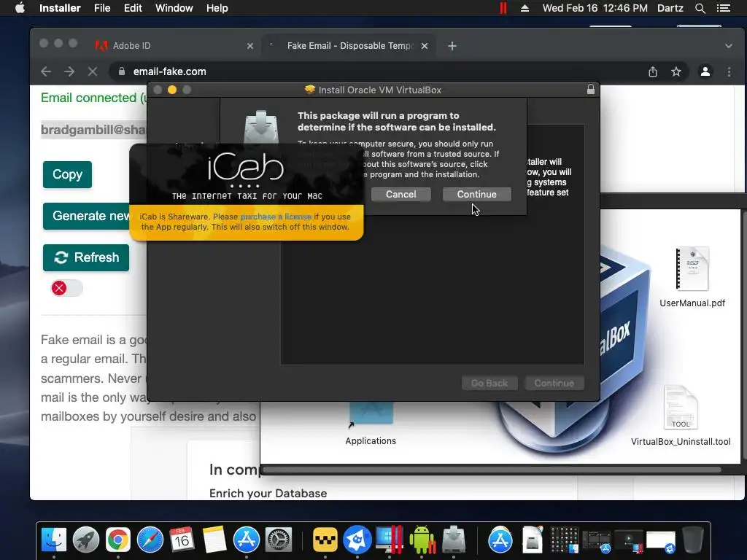Click the dimmed Continue button at installer bottom
The height and width of the screenshot is (560, 747).
(x=554, y=384)
